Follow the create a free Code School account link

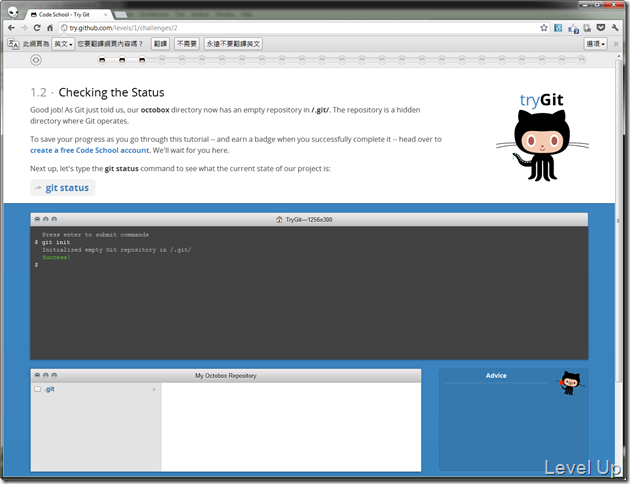pyautogui.click(x=90, y=150)
